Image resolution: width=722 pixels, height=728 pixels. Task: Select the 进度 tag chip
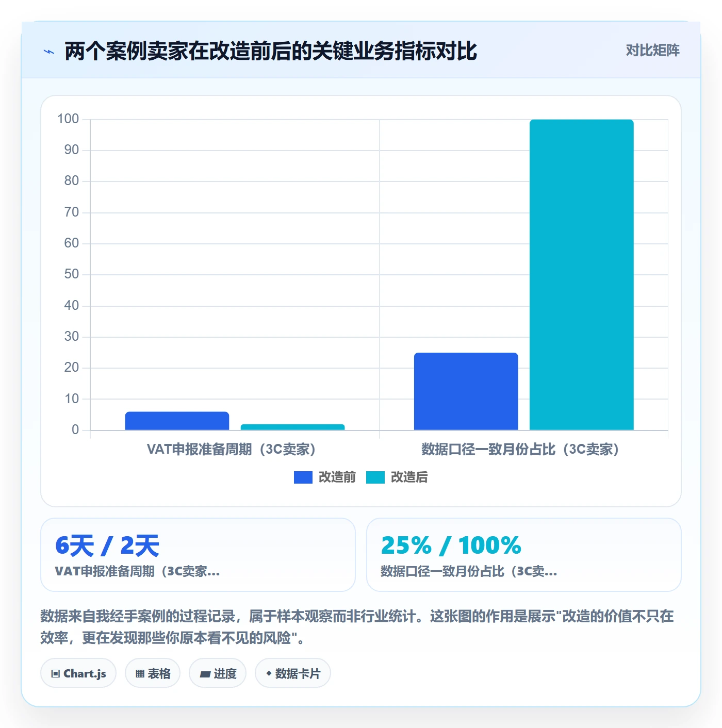point(218,673)
